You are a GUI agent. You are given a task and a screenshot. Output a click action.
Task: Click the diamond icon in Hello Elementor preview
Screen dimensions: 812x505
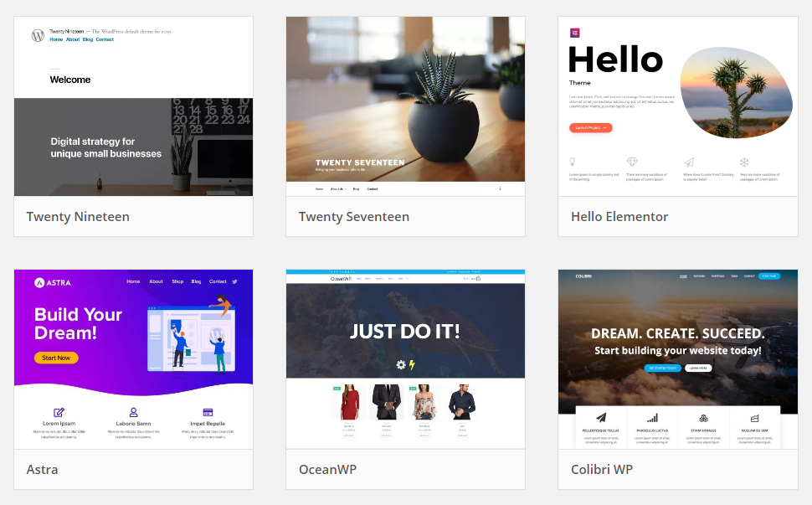tap(632, 162)
